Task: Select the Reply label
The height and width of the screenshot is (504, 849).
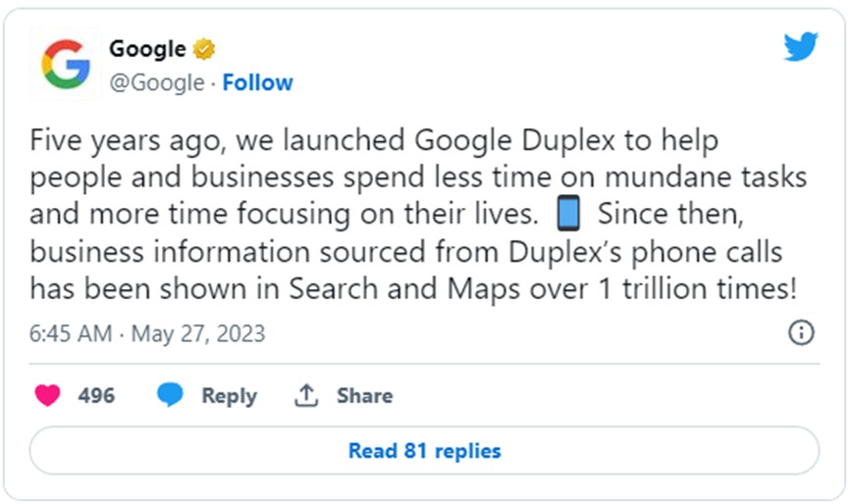Action: point(229,396)
